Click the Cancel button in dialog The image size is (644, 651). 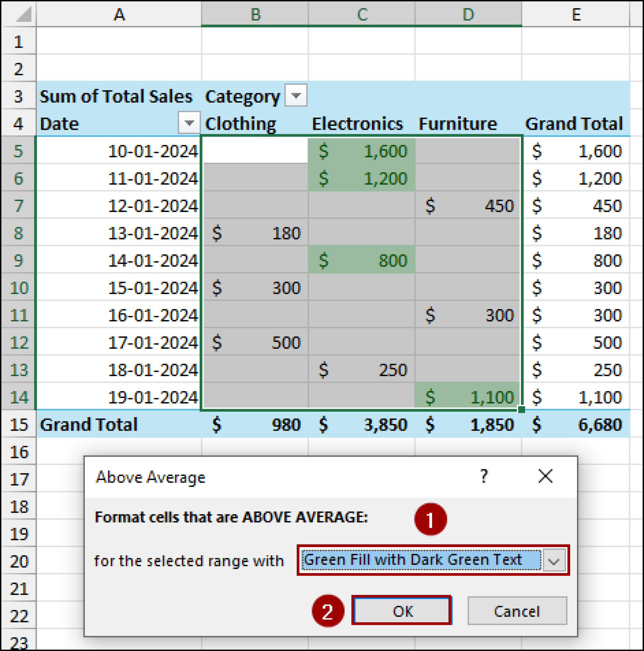[x=517, y=611]
